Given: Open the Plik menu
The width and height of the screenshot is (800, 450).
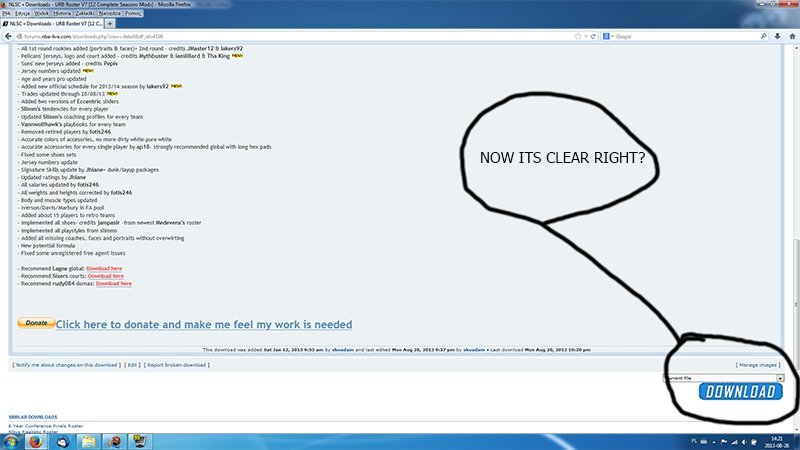Looking at the screenshot, I should [6, 13].
